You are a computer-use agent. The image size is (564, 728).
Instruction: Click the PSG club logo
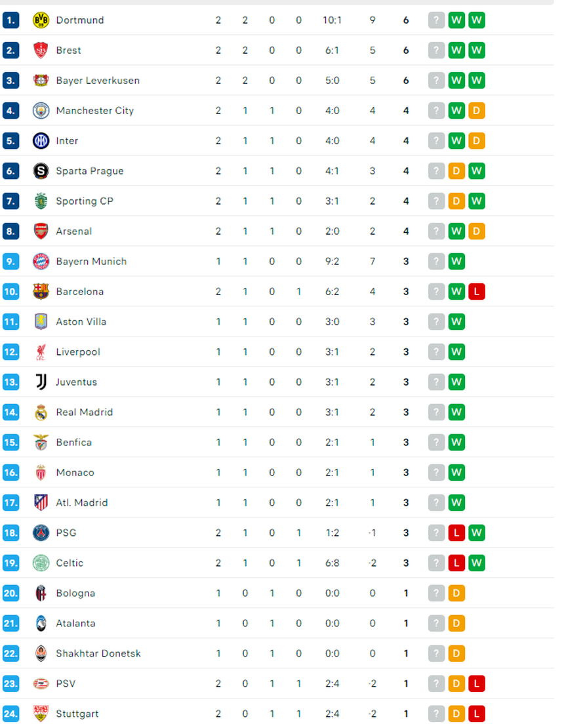pos(41,533)
